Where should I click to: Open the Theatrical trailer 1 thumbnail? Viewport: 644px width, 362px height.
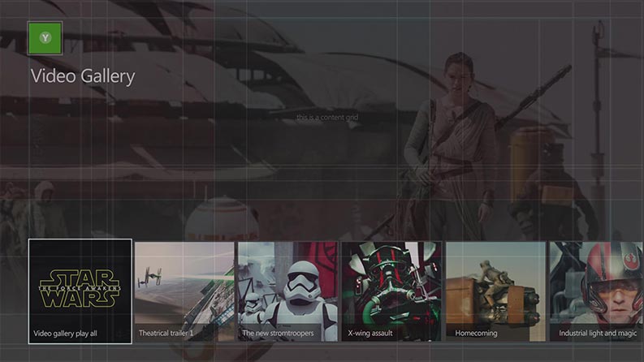pos(184,284)
